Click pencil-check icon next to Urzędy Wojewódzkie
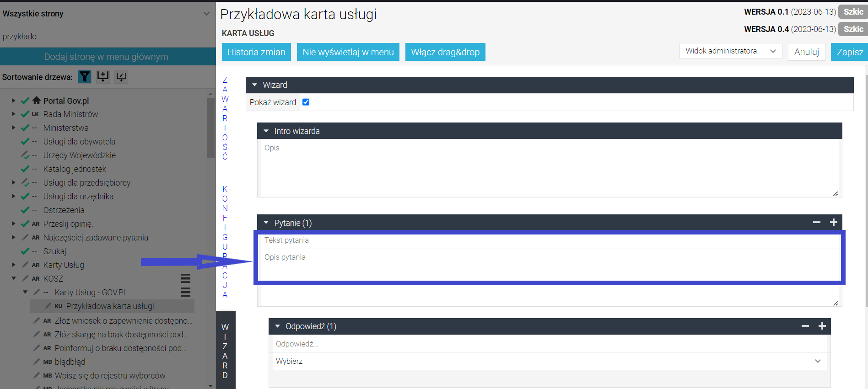868x389 pixels. [x=25, y=155]
